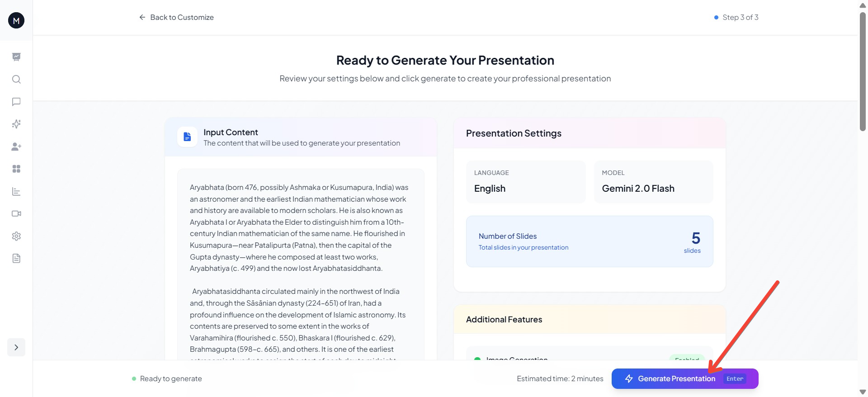Image resolution: width=868 pixels, height=397 pixels.
Task: Click the Ready to generate status text
Action: [171, 378]
